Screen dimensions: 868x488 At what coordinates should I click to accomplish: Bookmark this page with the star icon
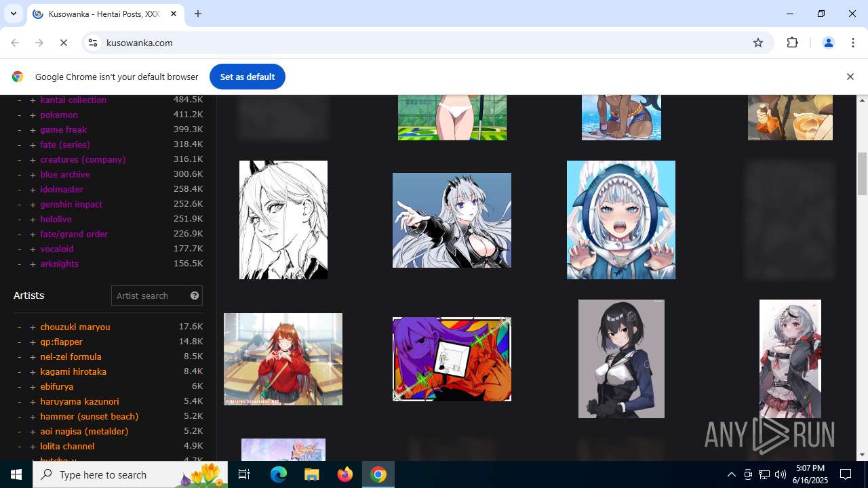click(758, 43)
